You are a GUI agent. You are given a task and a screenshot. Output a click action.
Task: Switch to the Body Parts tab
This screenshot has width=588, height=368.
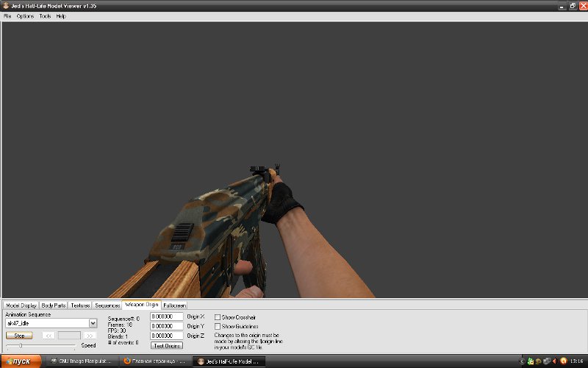53,305
